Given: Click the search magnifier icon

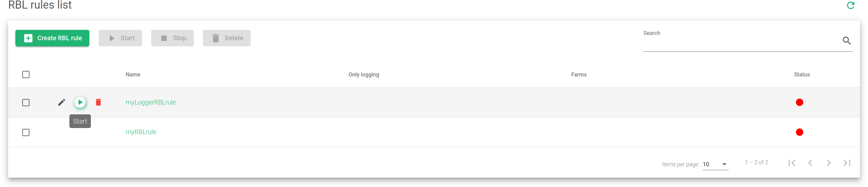Looking at the screenshot, I should pyautogui.click(x=847, y=41).
